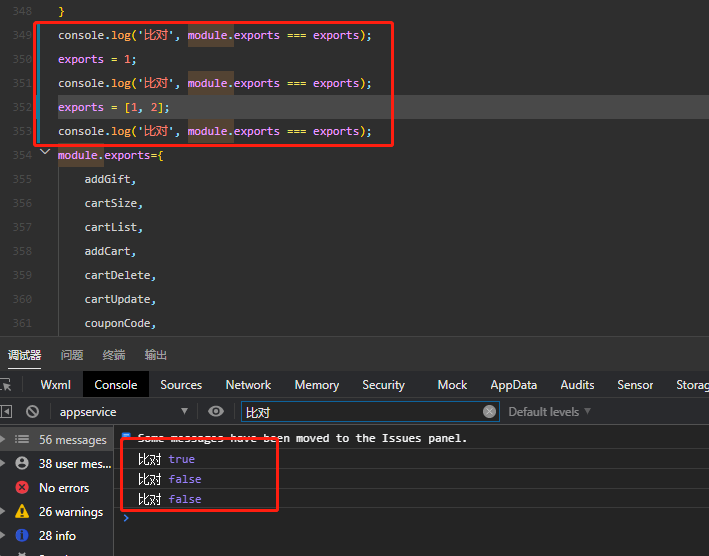Switch to the 终端 tab
Screen dimensions: 709x556
coord(114,355)
